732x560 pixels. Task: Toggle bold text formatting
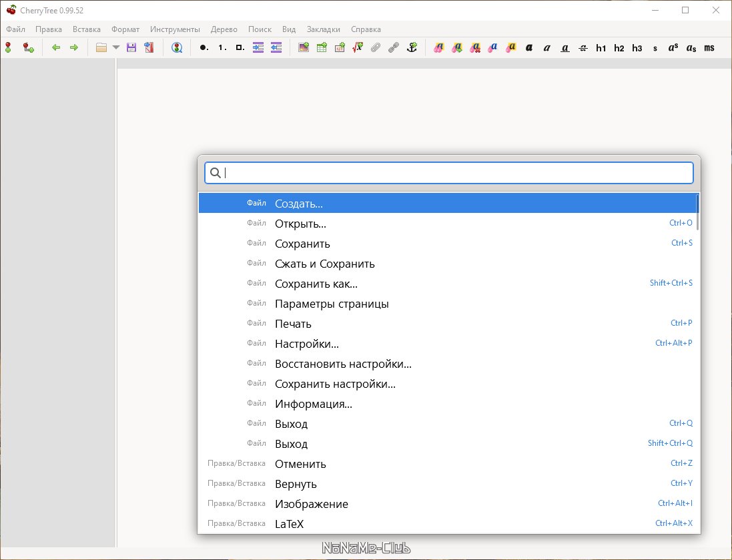point(529,47)
